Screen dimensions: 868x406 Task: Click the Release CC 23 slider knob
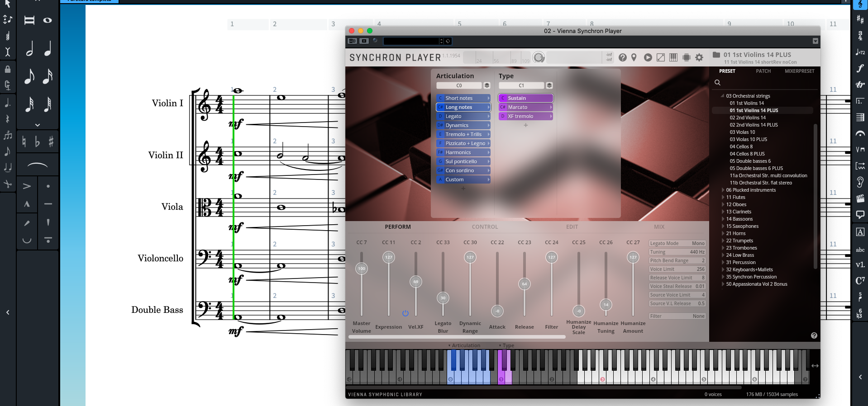[x=525, y=284]
